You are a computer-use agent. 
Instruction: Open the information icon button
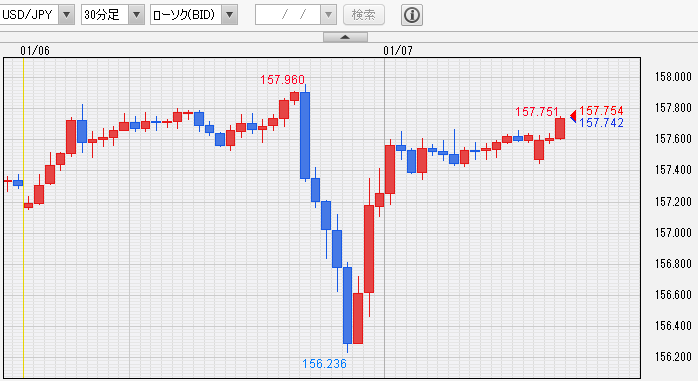[x=412, y=15]
